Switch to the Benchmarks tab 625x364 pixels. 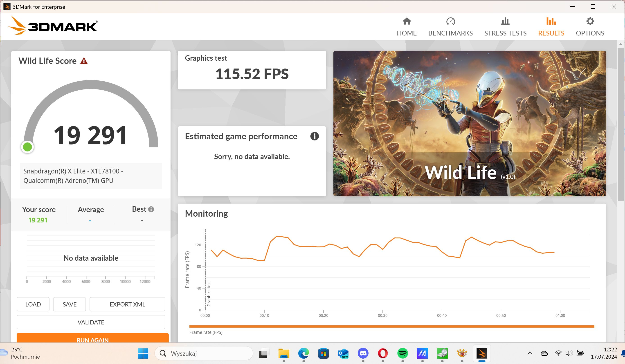coord(450,27)
